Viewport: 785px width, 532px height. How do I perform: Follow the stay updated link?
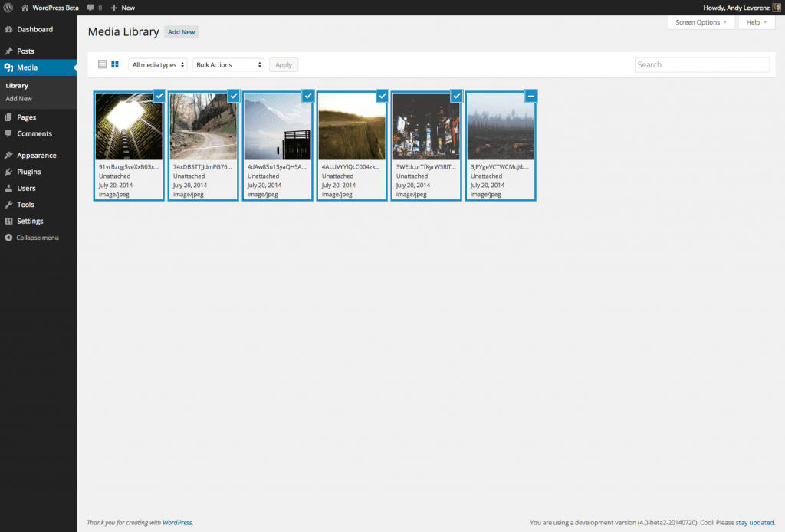point(755,522)
